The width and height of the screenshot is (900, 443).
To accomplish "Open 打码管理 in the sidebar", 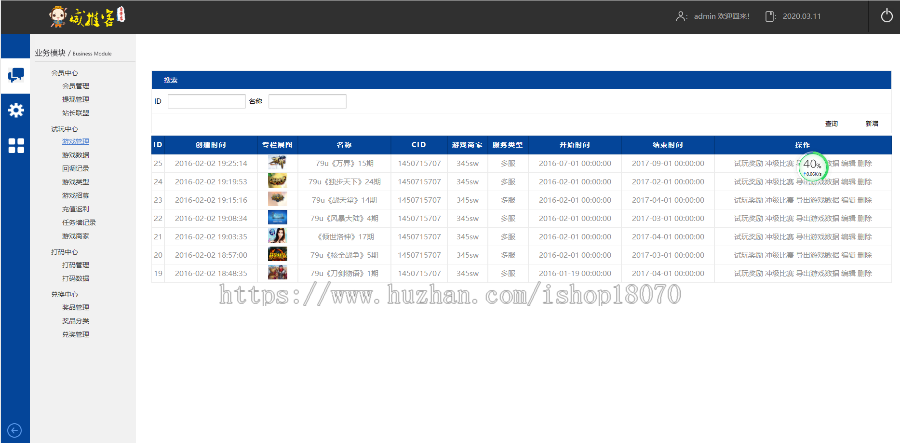I will pos(76,265).
